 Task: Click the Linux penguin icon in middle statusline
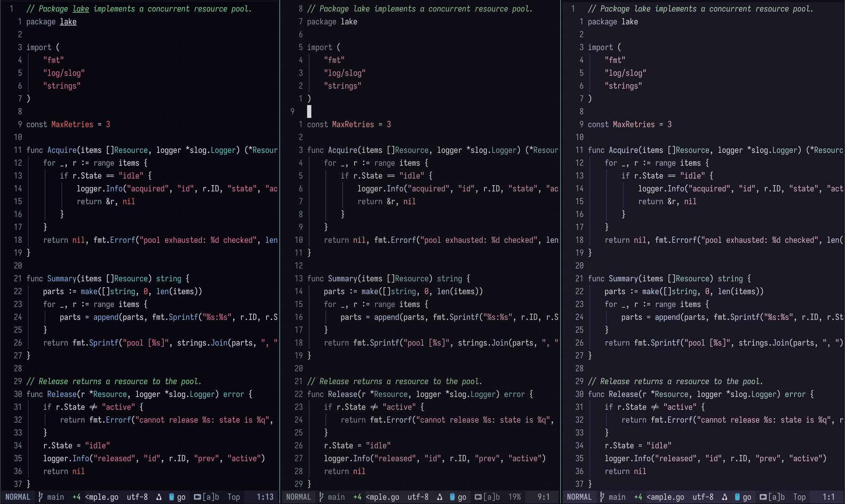440,497
